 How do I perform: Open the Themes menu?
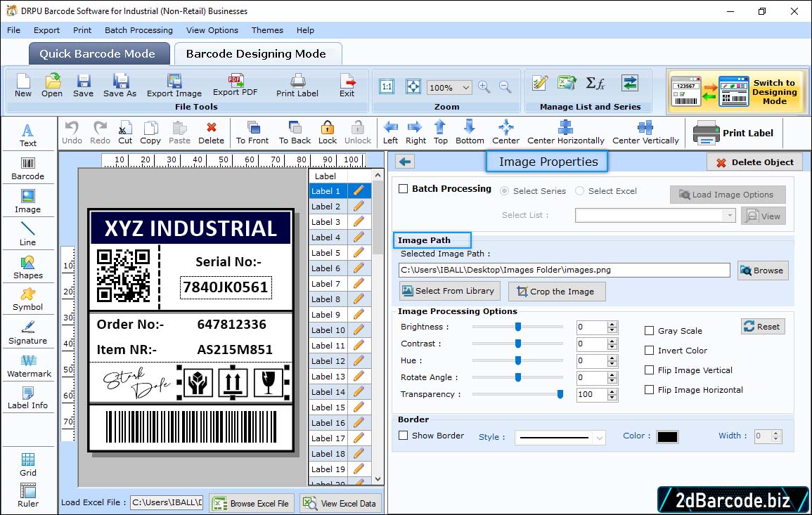click(267, 30)
